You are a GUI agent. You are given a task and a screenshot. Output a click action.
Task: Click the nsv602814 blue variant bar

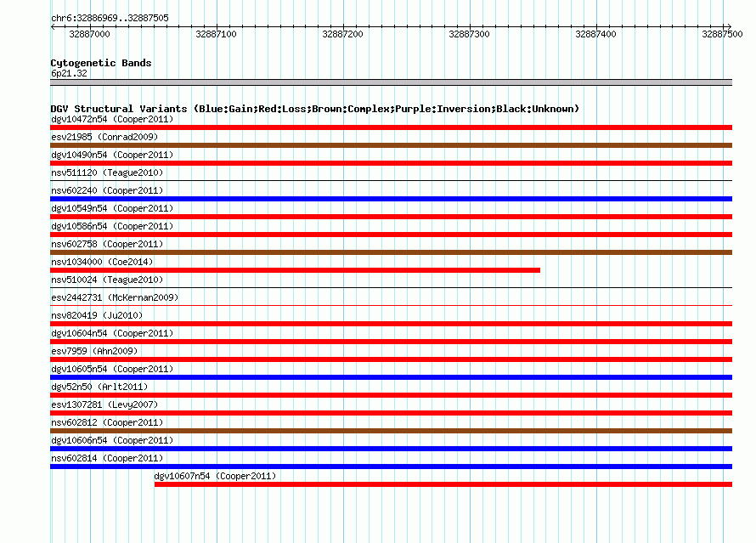click(391, 467)
